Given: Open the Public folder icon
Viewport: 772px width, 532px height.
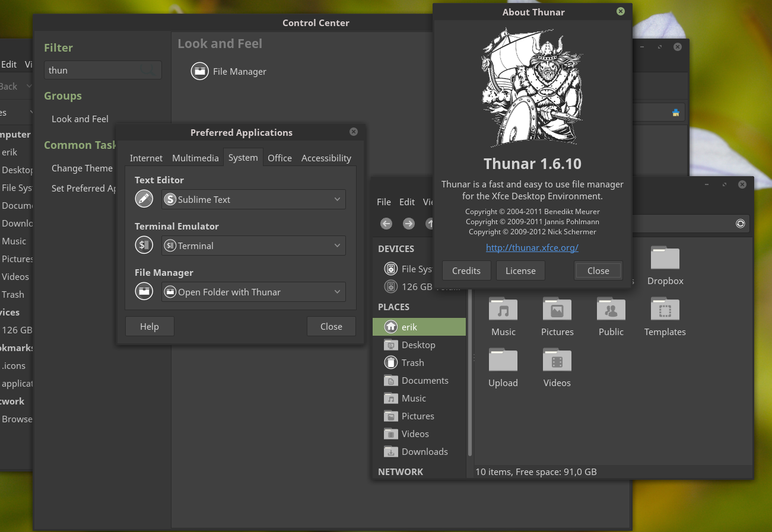Looking at the screenshot, I should coord(611,310).
